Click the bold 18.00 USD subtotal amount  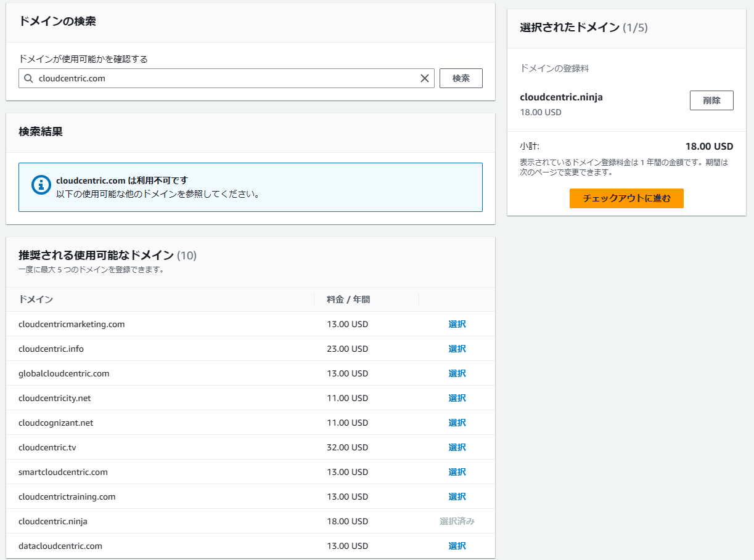[709, 147]
